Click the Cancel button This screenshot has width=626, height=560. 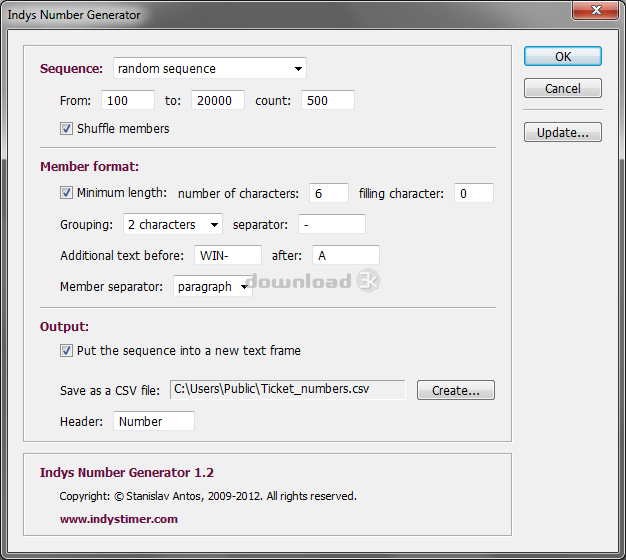tap(562, 88)
